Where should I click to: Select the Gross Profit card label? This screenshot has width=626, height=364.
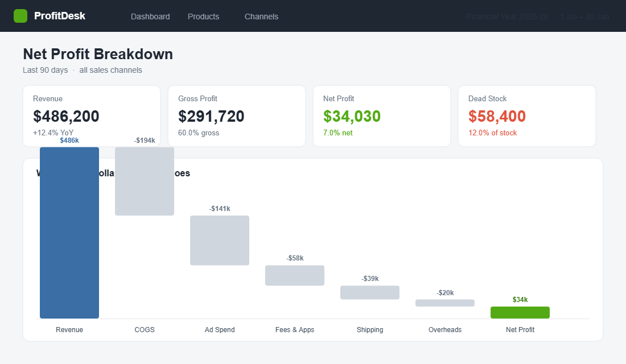coord(197,98)
